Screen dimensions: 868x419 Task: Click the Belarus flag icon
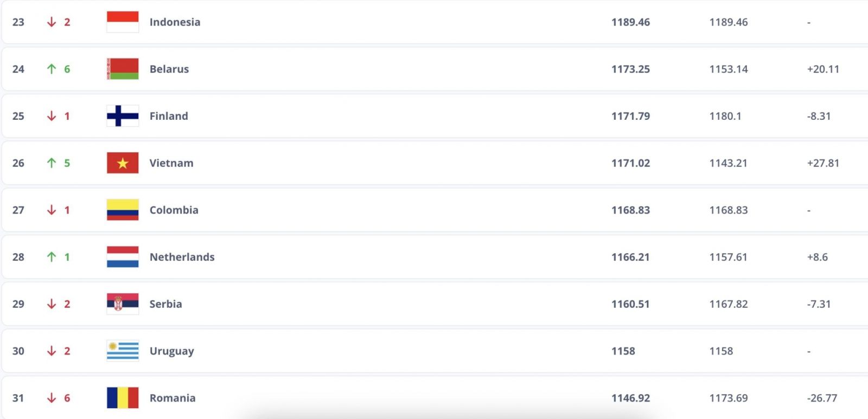coord(123,69)
